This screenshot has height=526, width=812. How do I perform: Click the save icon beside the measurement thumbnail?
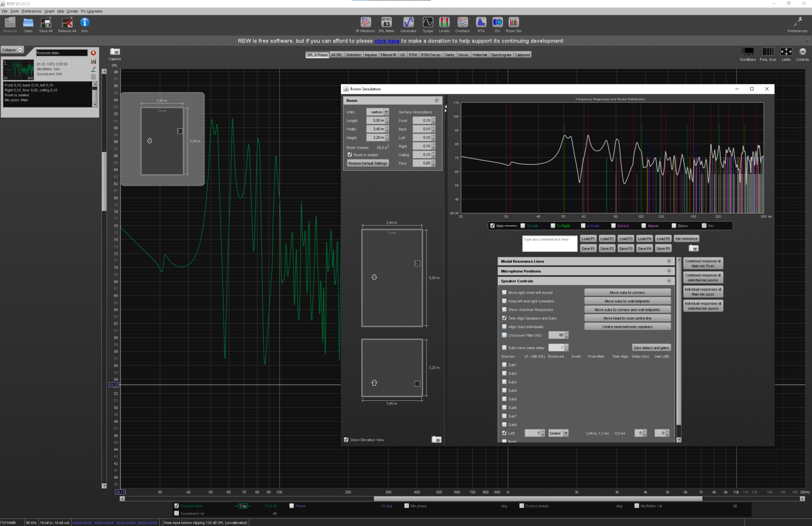94,61
